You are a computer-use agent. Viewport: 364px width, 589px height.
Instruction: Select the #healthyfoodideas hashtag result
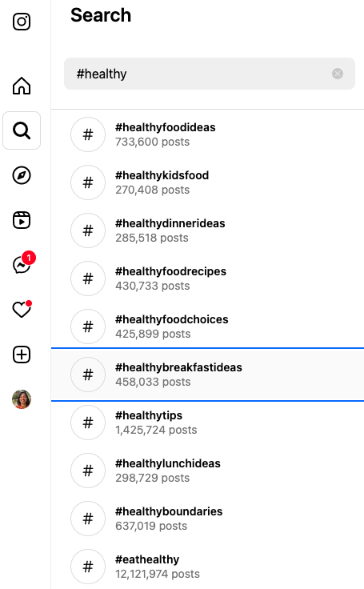point(207,134)
